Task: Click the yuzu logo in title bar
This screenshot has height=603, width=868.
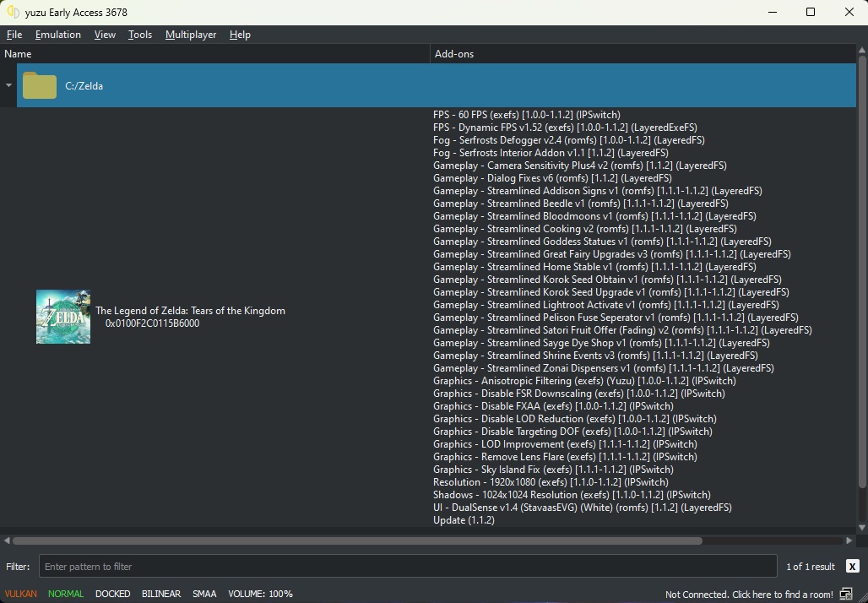Action: click(x=13, y=12)
